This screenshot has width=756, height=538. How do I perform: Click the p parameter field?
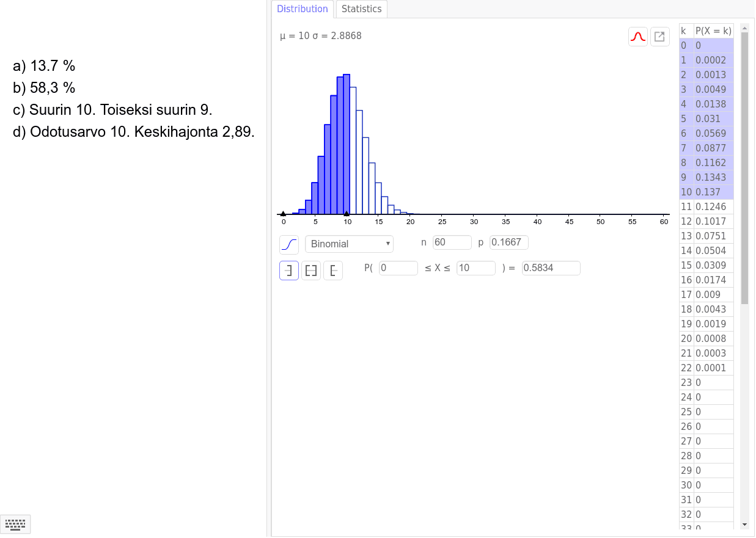pyautogui.click(x=508, y=242)
